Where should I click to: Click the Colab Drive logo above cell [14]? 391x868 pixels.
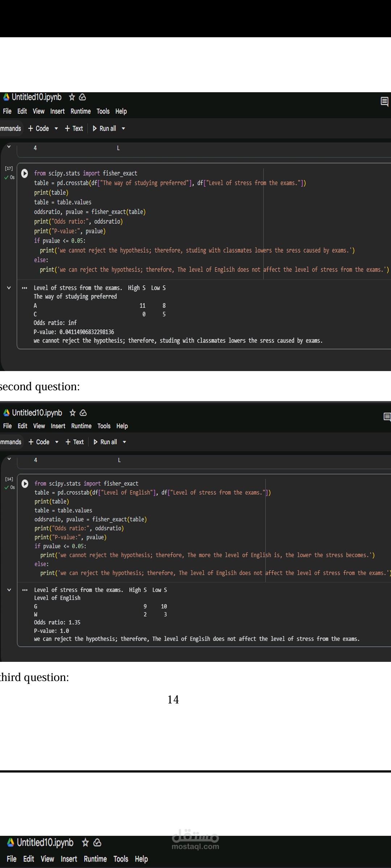tap(6, 413)
